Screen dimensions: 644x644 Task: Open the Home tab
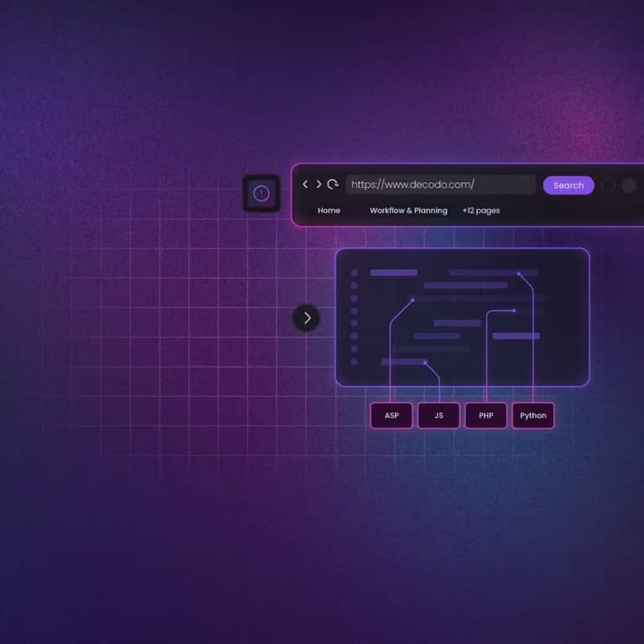coord(329,210)
